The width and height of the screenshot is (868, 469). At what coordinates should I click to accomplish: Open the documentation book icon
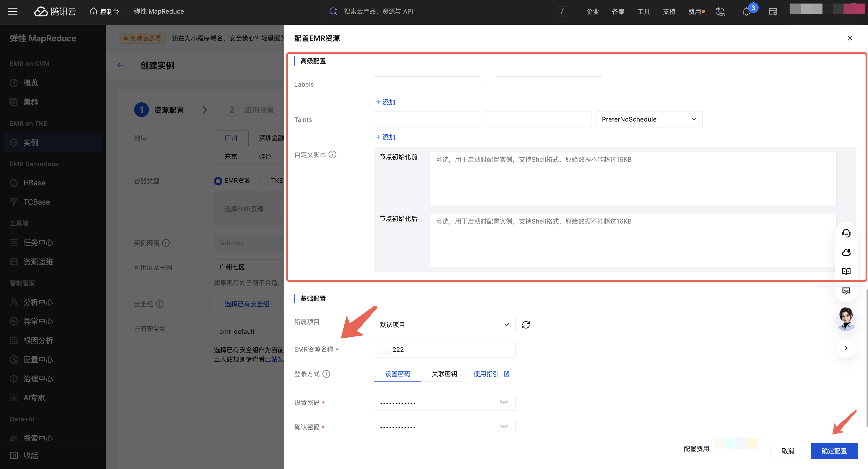(846, 272)
